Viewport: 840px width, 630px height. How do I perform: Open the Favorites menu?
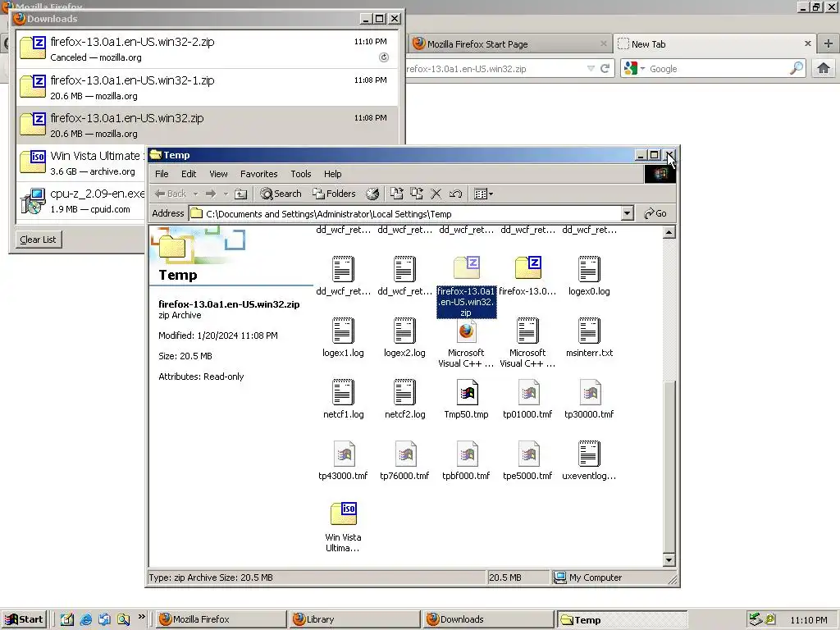click(x=258, y=174)
